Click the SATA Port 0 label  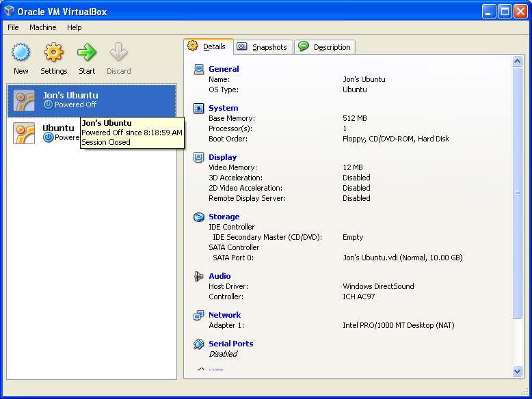tap(233, 258)
